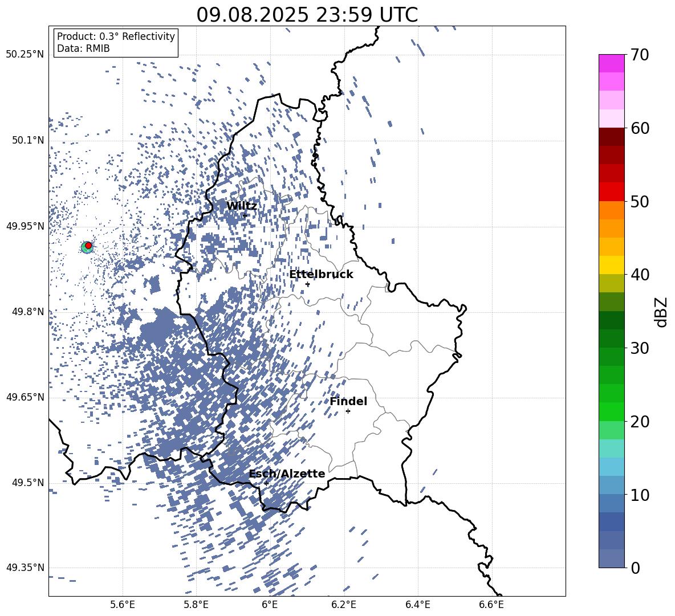Click the Wiltz city label
Screen dimensions: 675x616
(242, 206)
